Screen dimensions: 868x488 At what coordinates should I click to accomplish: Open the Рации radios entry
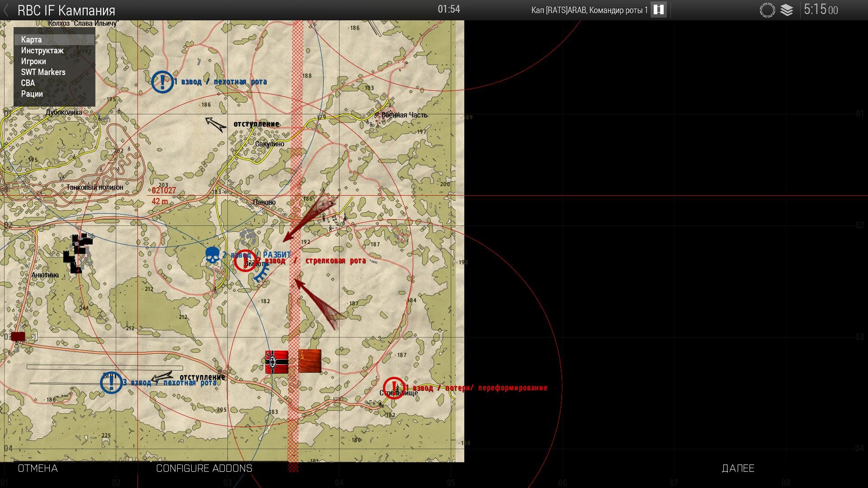54,94
